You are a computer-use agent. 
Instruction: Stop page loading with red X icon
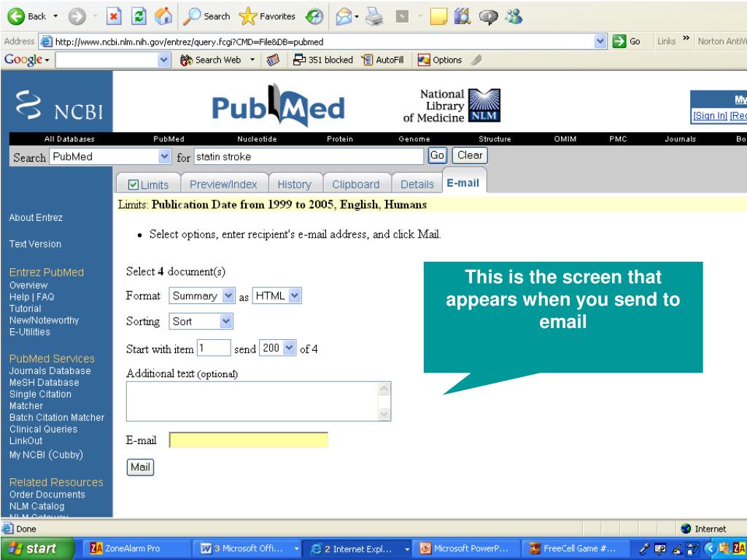[x=113, y=17]
